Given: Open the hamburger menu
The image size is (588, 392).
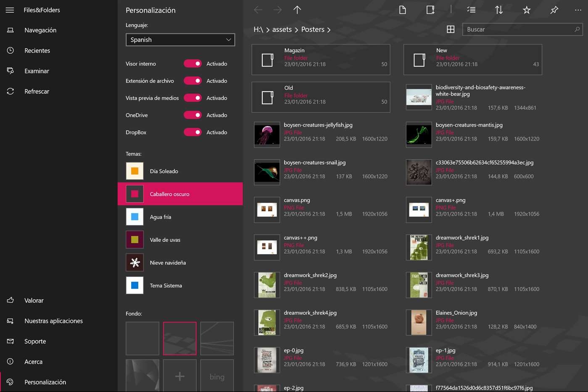Looking at the screenshot, I should click(x=10, y=10).
